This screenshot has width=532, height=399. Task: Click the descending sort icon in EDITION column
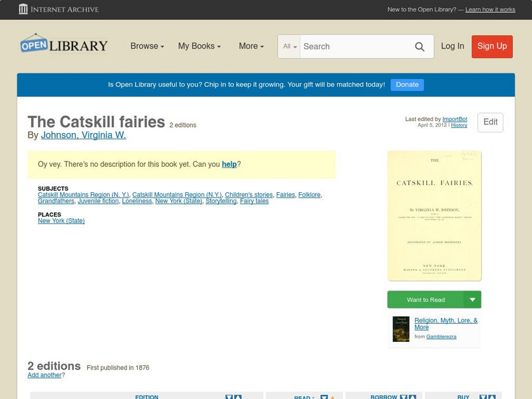[229, 397]
